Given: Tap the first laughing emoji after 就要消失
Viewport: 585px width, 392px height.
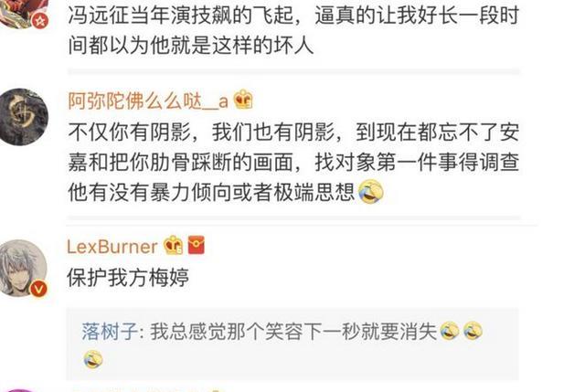Looking at the screenshot, I should pyautogui.click(x=449, y=331).
